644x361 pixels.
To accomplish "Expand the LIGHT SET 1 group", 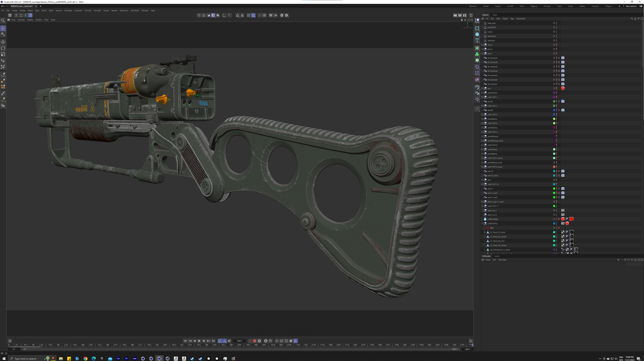I will (x=482, y=97).
